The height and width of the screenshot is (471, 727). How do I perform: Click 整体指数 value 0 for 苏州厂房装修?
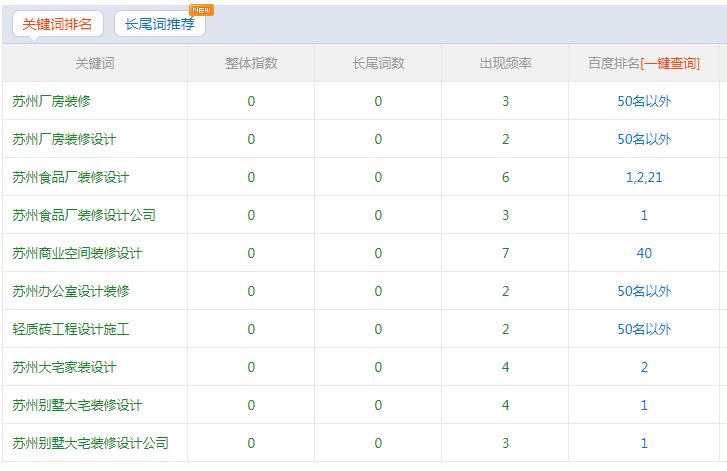[x=251, y=101]
